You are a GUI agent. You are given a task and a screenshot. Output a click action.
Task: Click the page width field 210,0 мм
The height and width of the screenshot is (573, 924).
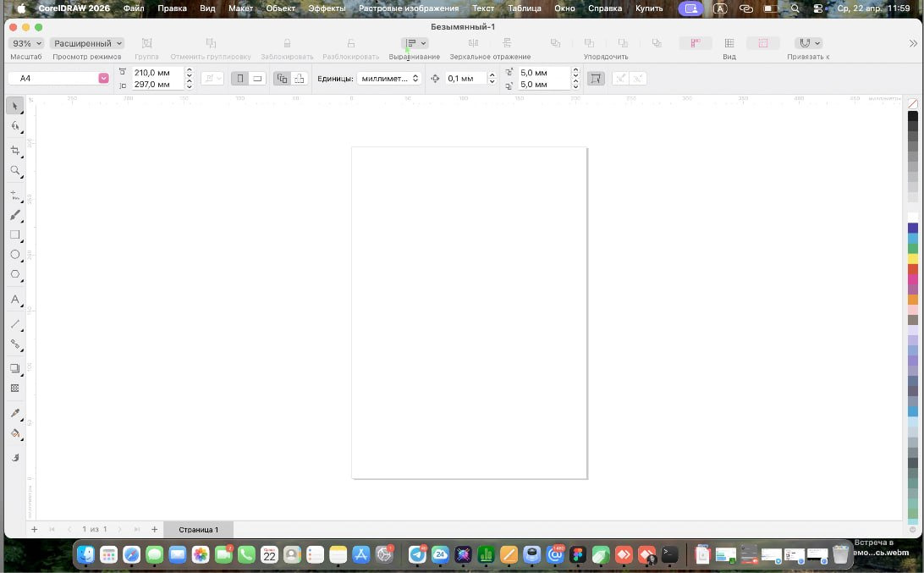coord(158,73)
